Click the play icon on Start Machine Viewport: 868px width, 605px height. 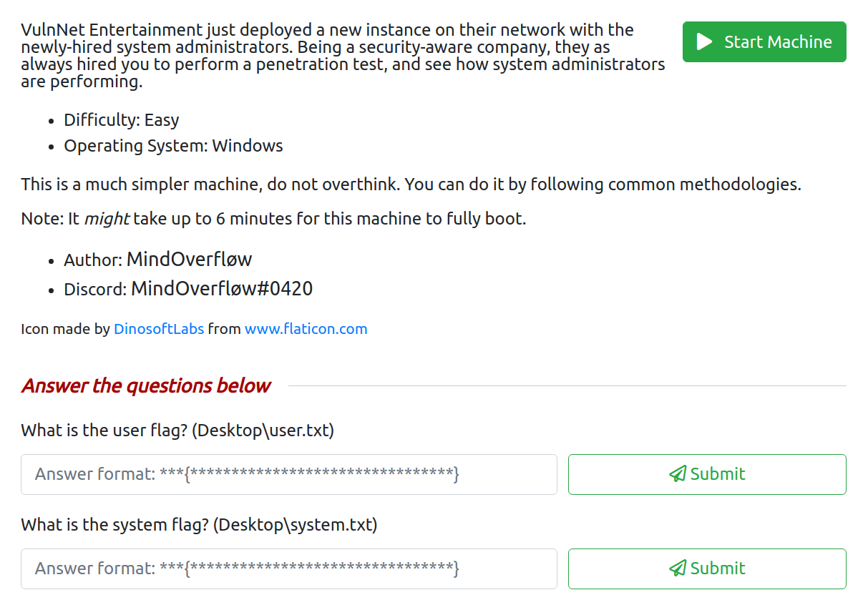[x=704, y=42]
